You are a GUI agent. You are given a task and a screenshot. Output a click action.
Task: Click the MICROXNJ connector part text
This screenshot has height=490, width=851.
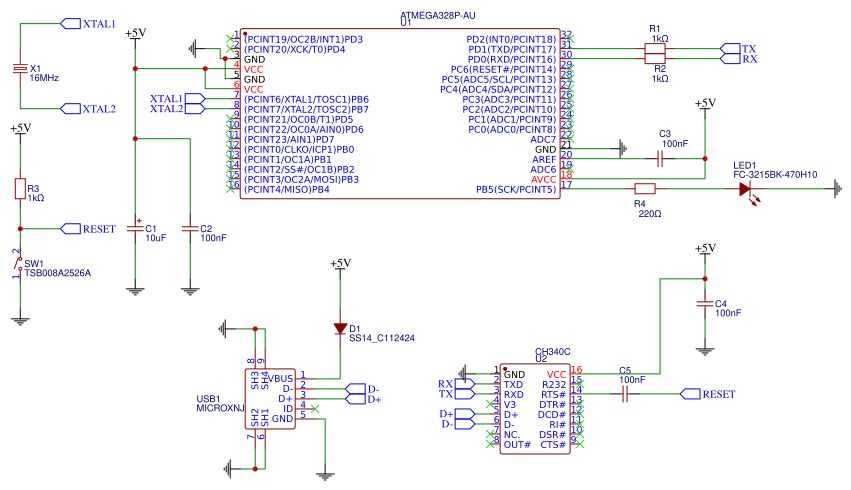click(x=220, y=408)
